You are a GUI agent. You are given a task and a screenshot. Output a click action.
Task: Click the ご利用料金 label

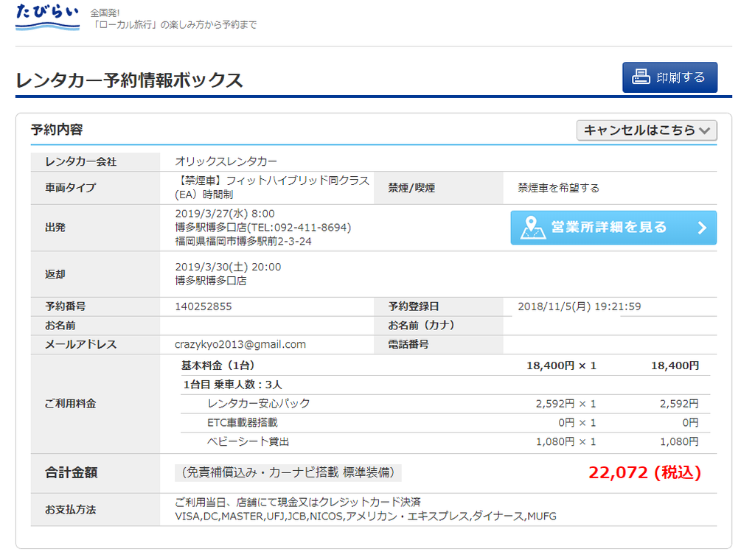70,404
